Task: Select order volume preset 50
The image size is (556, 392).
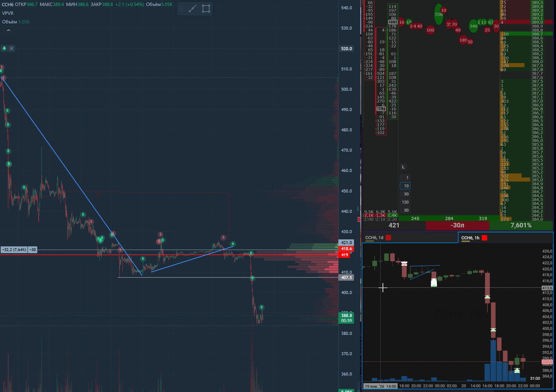Action: click(405, 210)
